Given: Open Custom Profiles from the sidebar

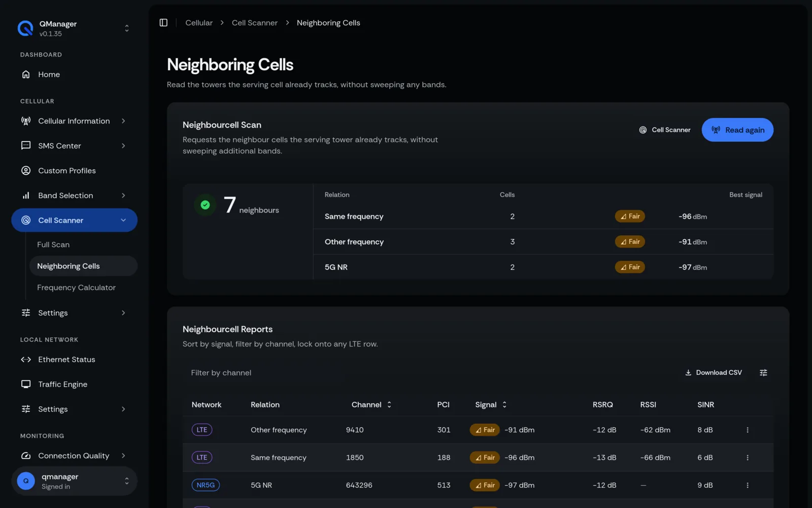Looking at the screenshot, I should 74,171.
